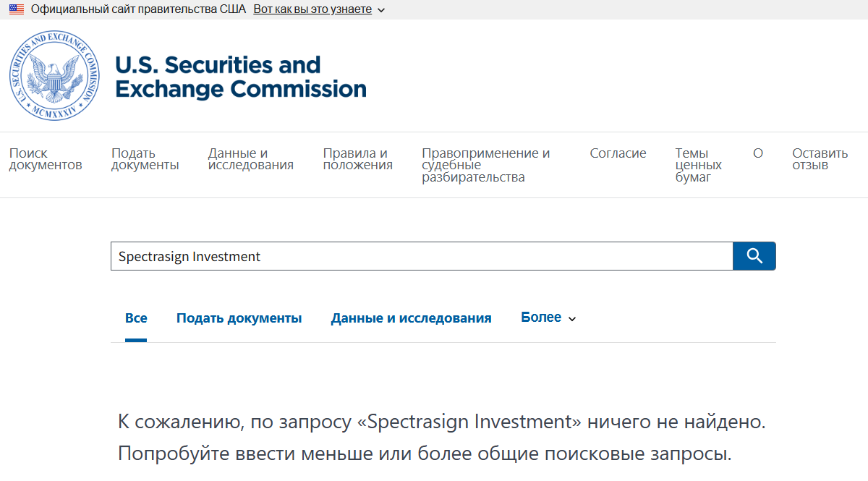Expand the «Вот как вы это узнаете» disclosure
868x481 pixels.
(x=312, y=9)
